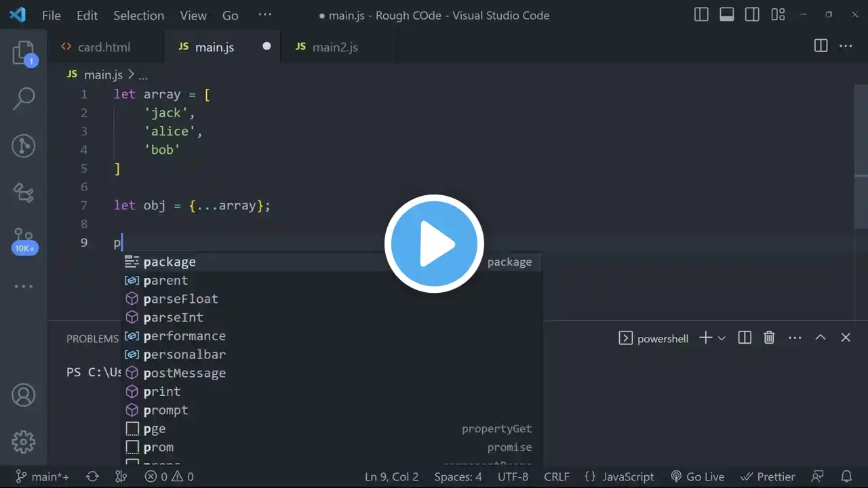This screenshot has height=488, width=868.
Task: Open terminal launch profile dropdown
Action: click(722, 338)
